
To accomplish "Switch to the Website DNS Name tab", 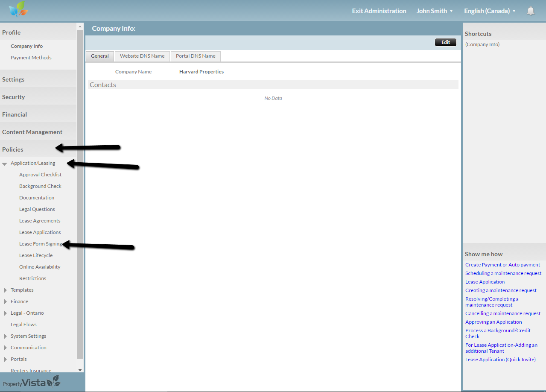I will (x=142, y=56).
